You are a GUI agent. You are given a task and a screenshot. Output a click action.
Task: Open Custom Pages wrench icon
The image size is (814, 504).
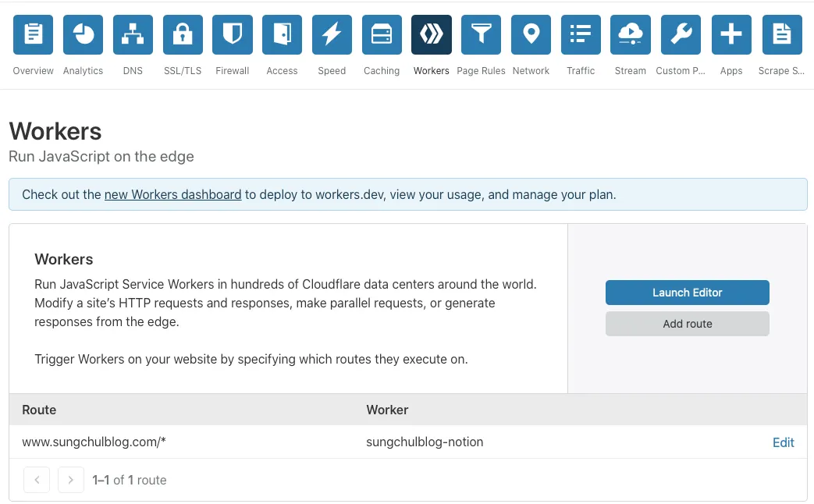(x=681, y=35)
